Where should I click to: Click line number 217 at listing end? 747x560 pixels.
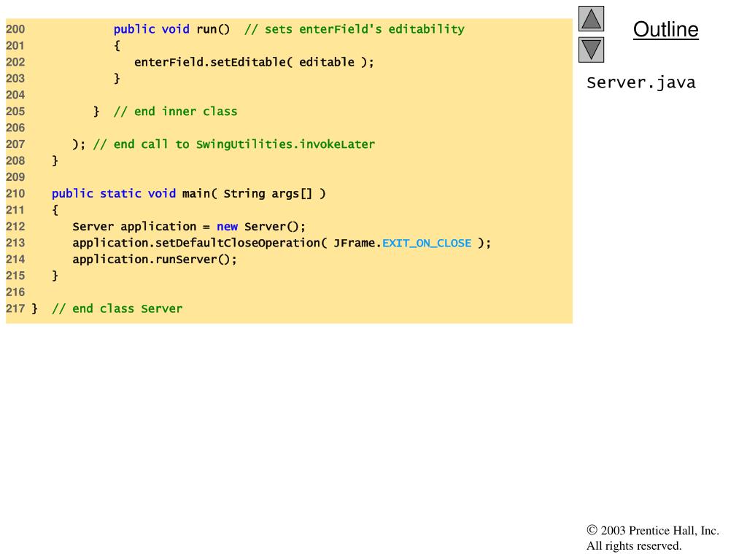click(15, 308)
